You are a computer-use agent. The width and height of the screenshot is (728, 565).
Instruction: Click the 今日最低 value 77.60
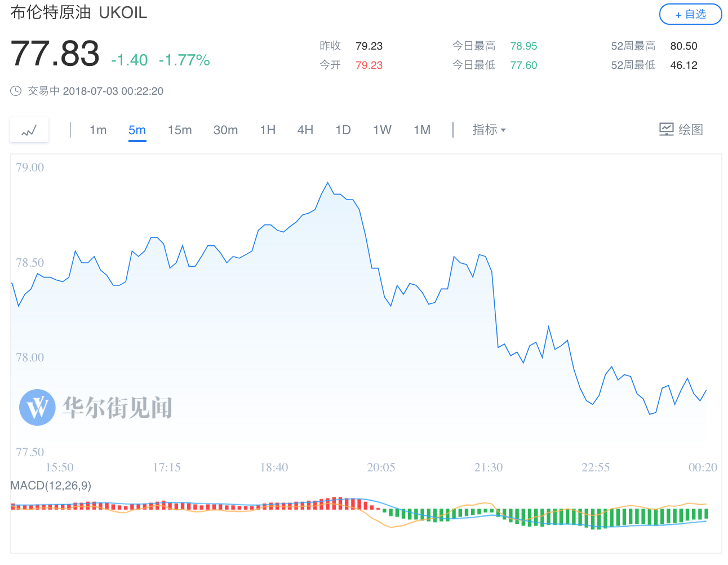point(523,65)
